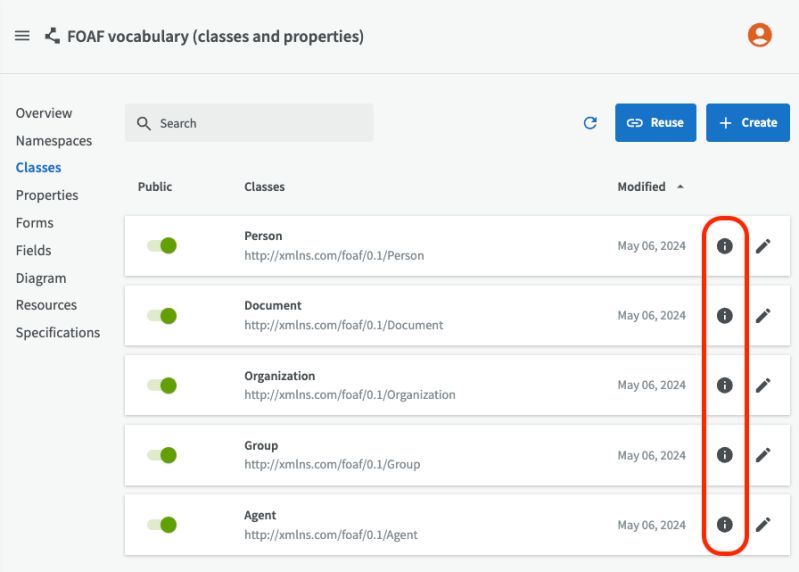
Task: Open the hamburger navigation menu
Action: click(22, 36)
